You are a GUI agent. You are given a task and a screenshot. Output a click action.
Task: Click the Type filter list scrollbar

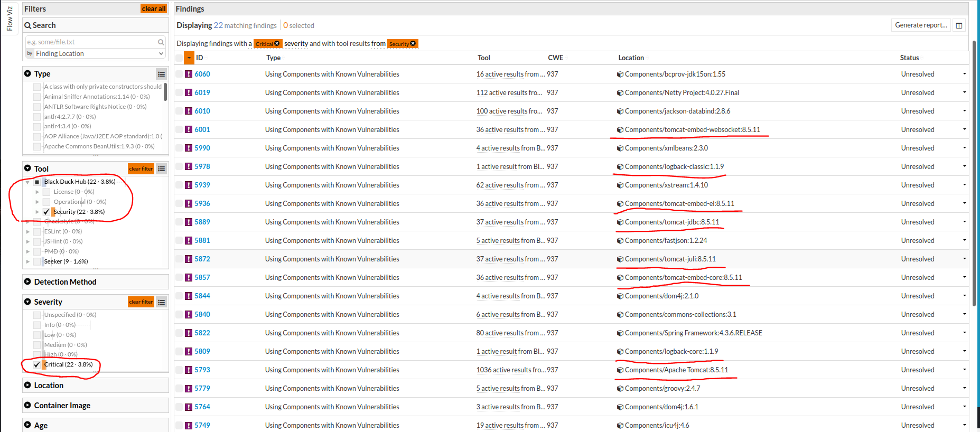click(x=165, y=91)
